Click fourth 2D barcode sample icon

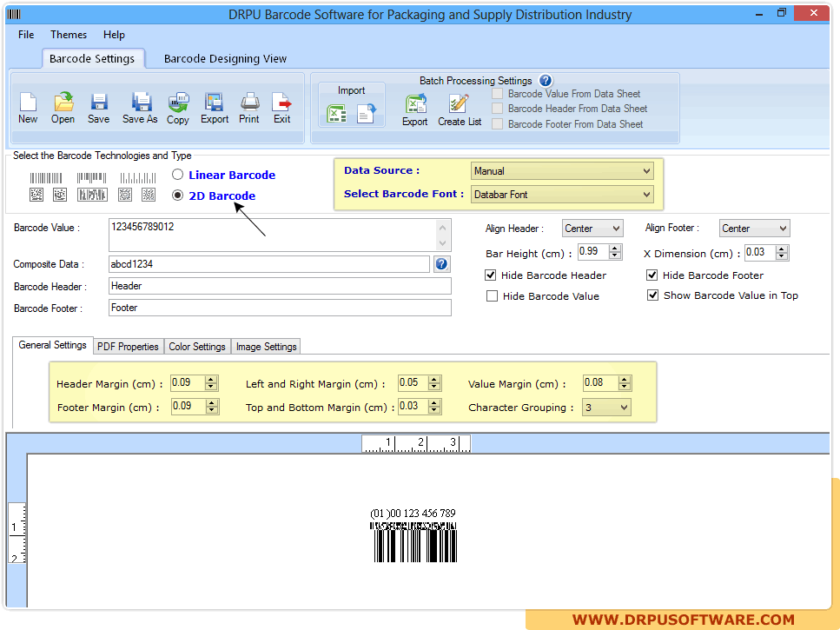125,195
